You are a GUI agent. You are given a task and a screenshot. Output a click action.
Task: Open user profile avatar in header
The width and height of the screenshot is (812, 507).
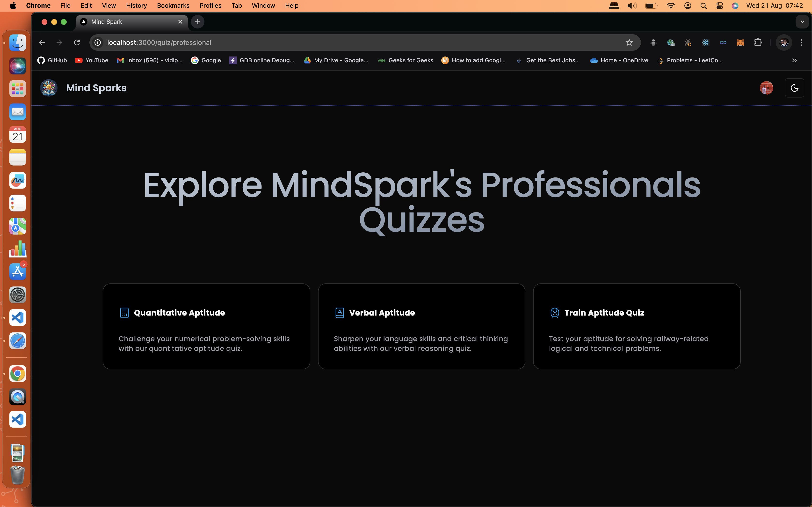coord(766,88)
